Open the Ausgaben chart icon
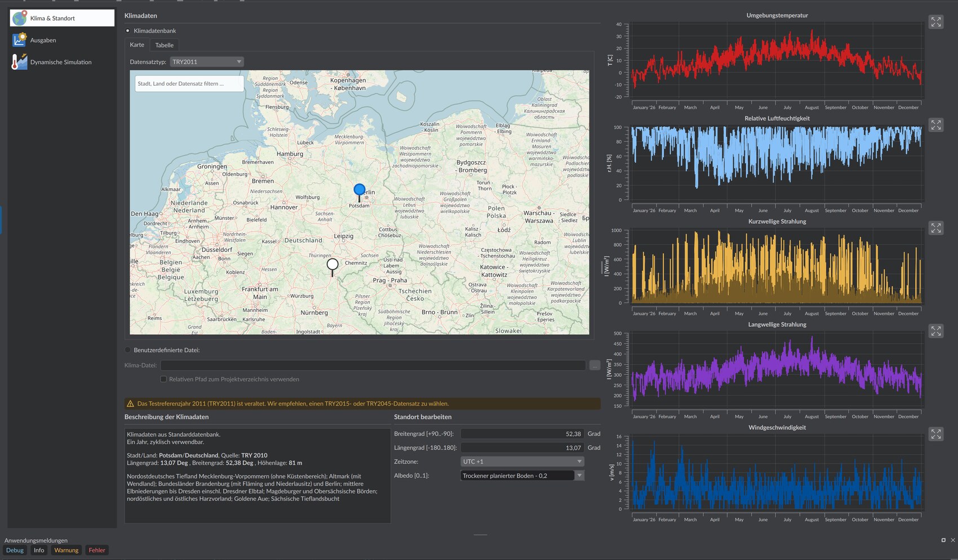 [x=20, y=40]
